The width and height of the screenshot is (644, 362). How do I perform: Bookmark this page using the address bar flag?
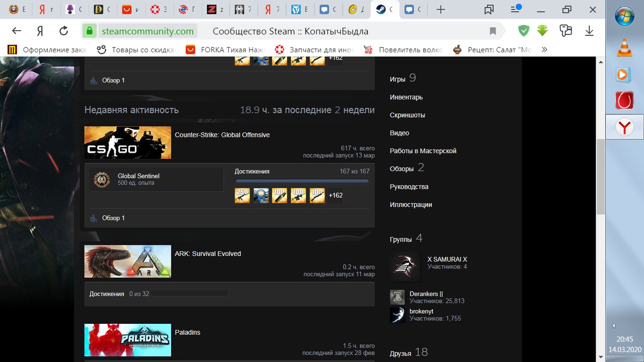[x=493, y=31]
